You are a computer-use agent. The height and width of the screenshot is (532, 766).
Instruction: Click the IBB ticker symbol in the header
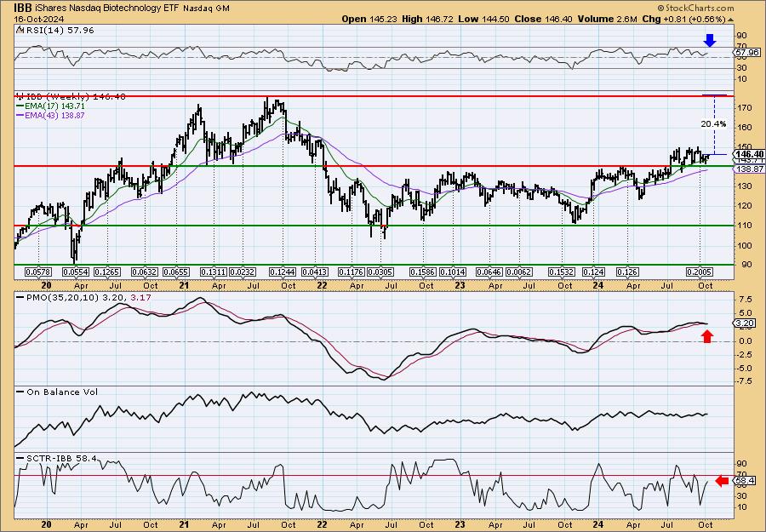point(22,8)
